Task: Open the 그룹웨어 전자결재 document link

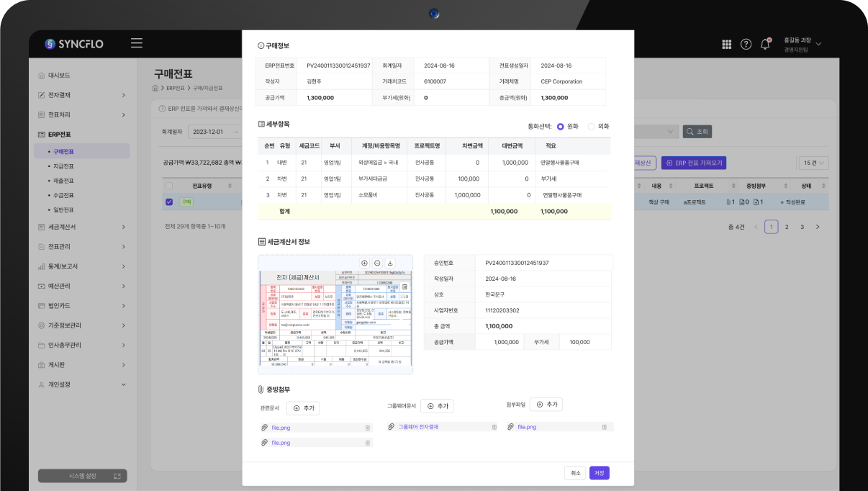Action: click(x=418, y=427)
